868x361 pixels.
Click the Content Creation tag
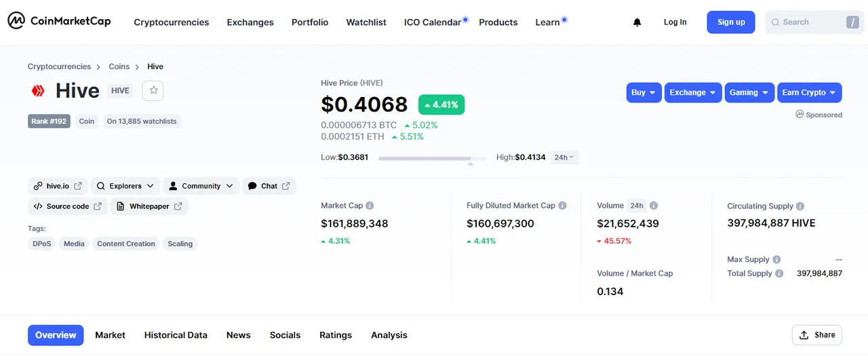click(126, 244)
